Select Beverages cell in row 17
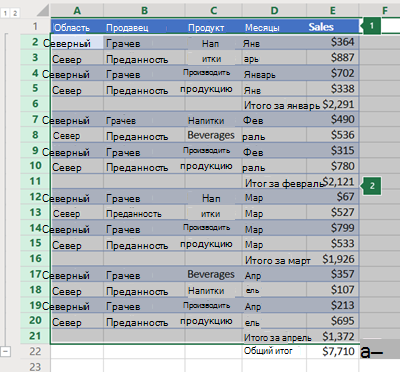Image resolution: width=400 pixels, height=372 pixels. coord(214,274)
